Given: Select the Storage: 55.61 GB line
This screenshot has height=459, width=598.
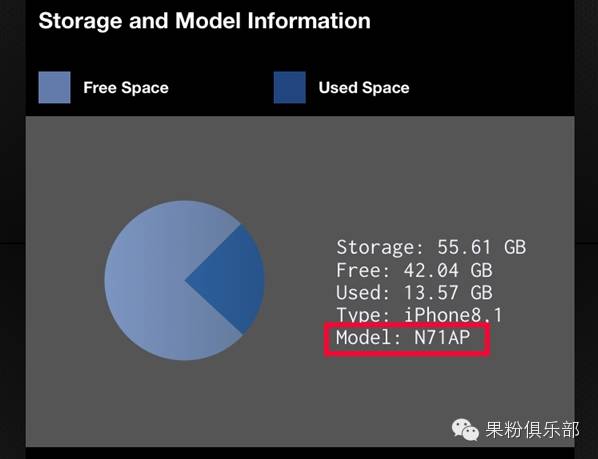Looking at the screenshot, I should coord(431,247).
